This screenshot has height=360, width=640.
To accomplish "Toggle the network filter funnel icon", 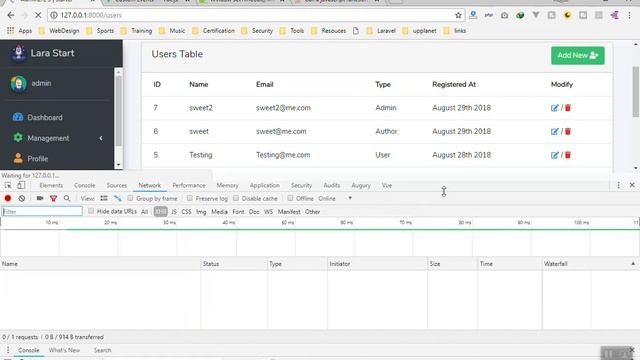I will click(x=53, y=198).
